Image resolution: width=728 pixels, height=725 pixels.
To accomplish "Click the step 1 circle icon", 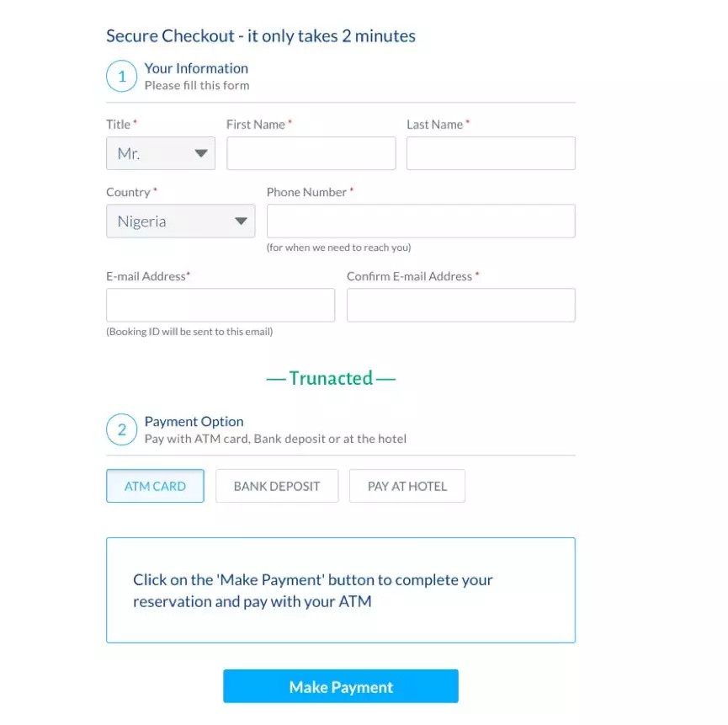I will tap(122, 76).
